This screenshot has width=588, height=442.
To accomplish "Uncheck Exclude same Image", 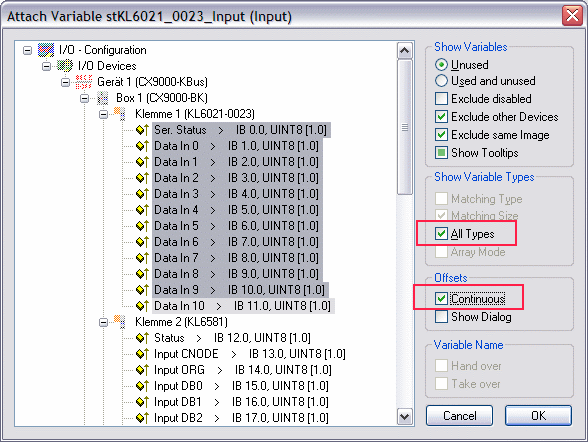I will [441, 135].
